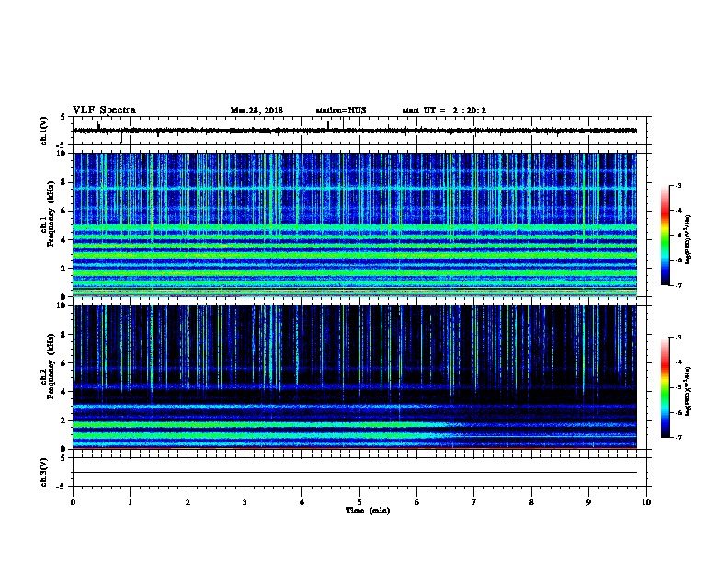Click the "4" kHz tick on ch.2 axis
This screenshot has width=728, height=563.
point(64,392)
